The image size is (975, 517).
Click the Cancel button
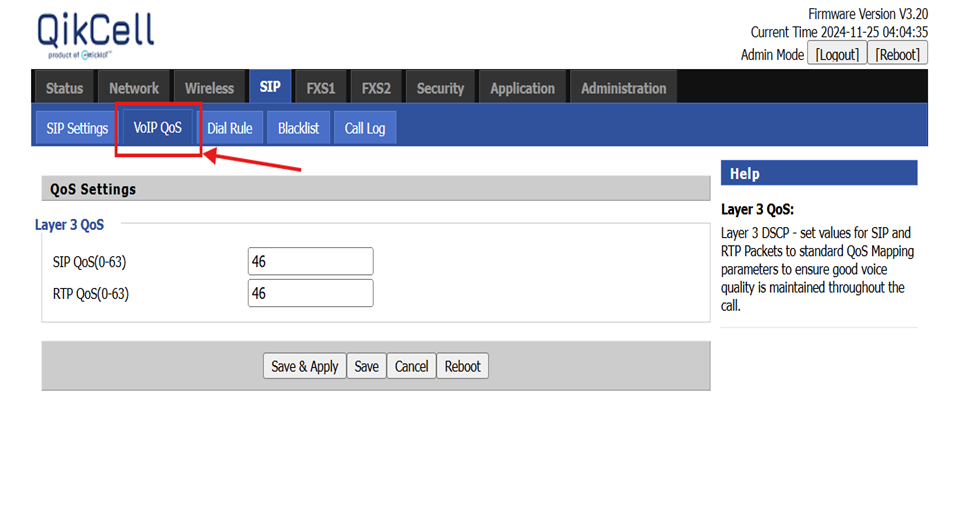click(x=411, y=366)
